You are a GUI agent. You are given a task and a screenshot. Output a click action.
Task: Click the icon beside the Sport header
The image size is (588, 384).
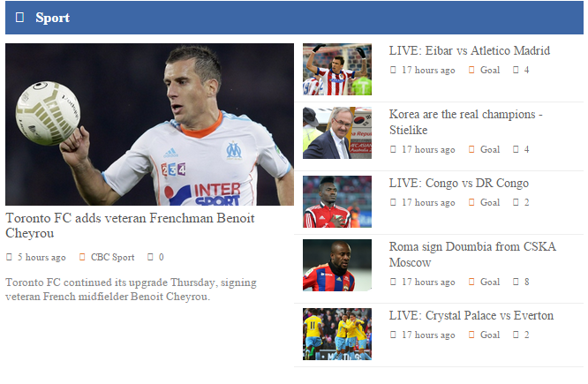(19, 18)
